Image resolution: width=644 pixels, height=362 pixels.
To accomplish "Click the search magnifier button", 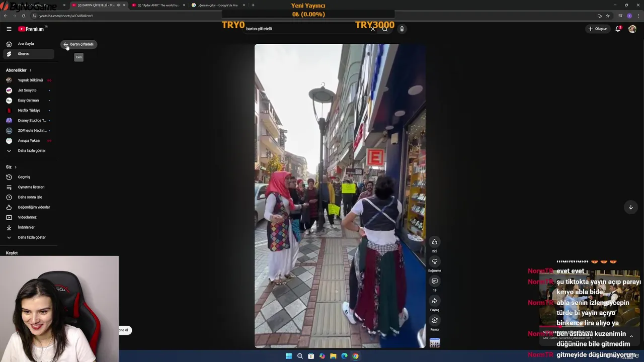I will (x=385, y=29).
